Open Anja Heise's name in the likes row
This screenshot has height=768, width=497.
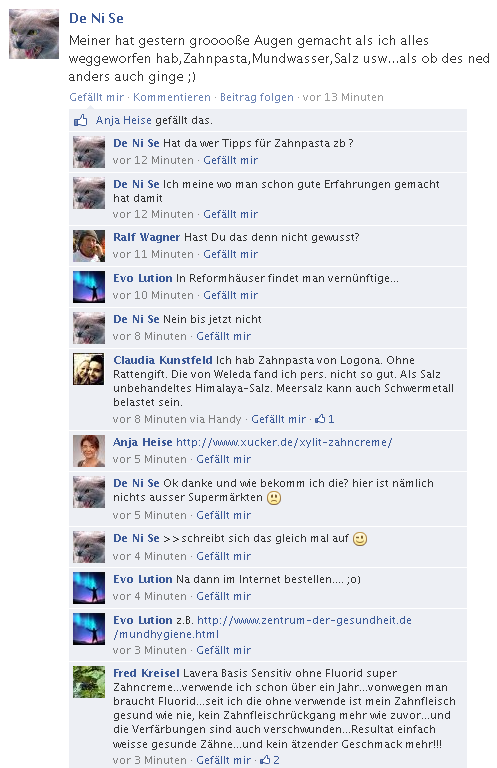click(124, 120)
